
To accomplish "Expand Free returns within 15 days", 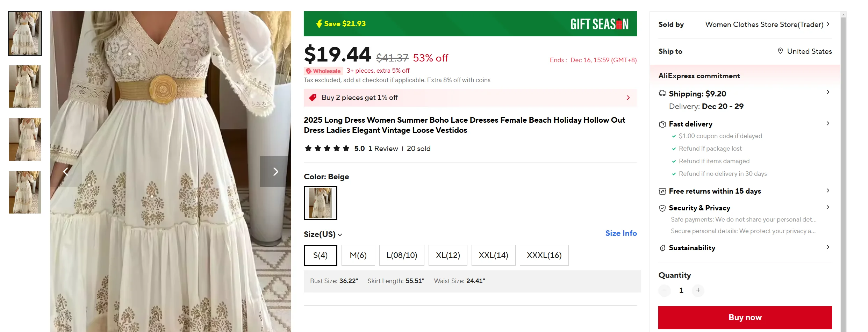I will click(x=828, y=191).
